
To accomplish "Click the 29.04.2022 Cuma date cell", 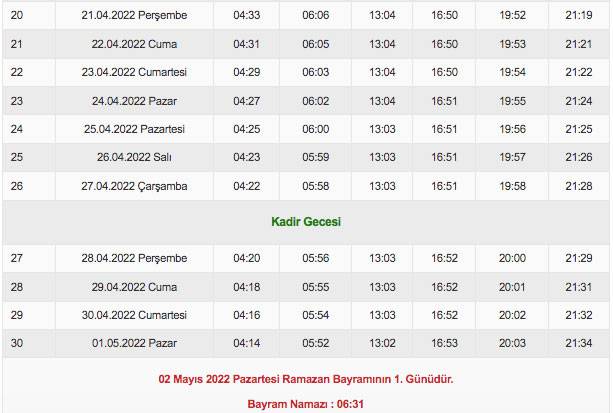I will point(134,286).
